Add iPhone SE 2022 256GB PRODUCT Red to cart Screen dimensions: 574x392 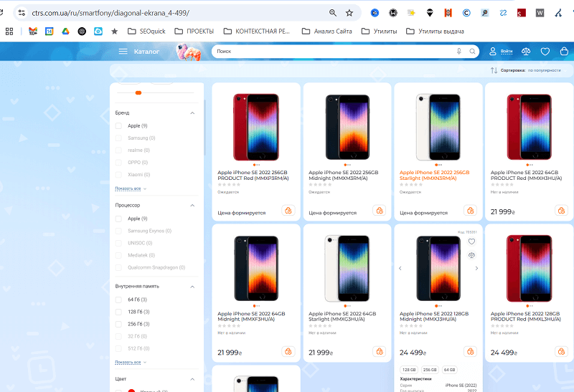click(x=288, y=211)
